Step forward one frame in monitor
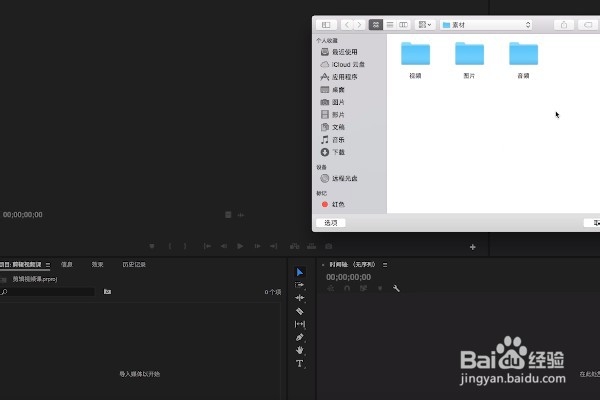The width and height of the screenshot is (600, 400). (258, 246)
